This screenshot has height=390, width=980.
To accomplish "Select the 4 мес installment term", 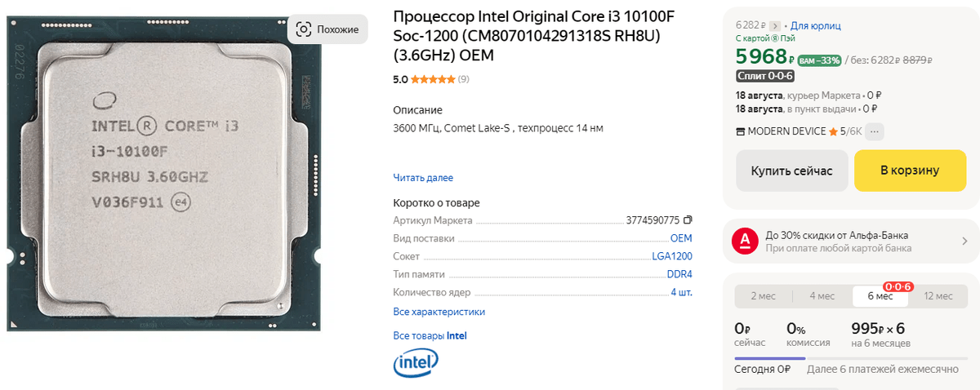I will pyautogui.click(x=822, y=296).
